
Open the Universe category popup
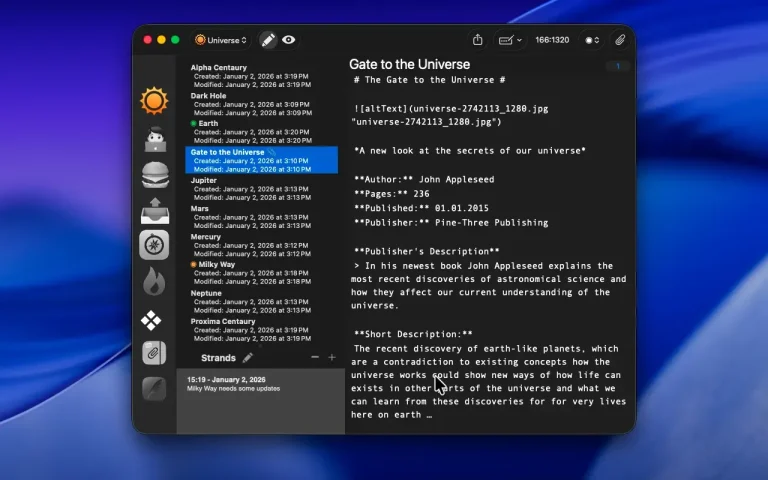[221, 40]
